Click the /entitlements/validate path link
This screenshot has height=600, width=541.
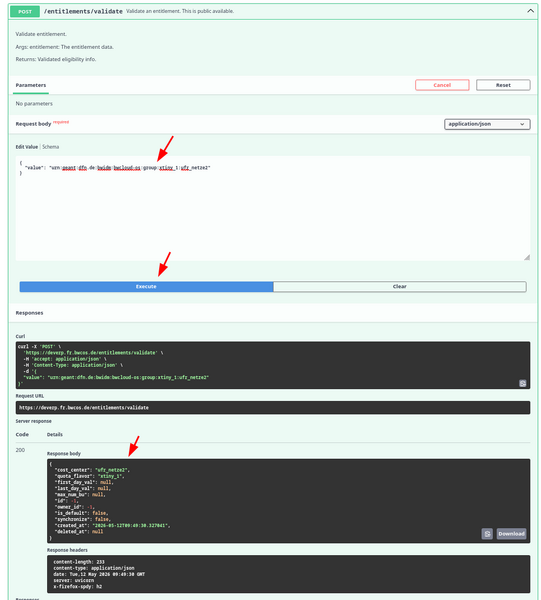[83, 11]
